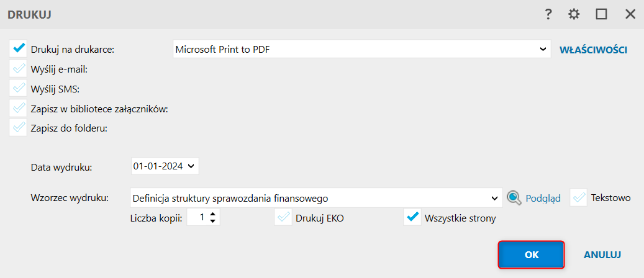Enable the Drukuj EKO checkbox
This screenshot has width=644, height=278.
(x=283, y=218)
